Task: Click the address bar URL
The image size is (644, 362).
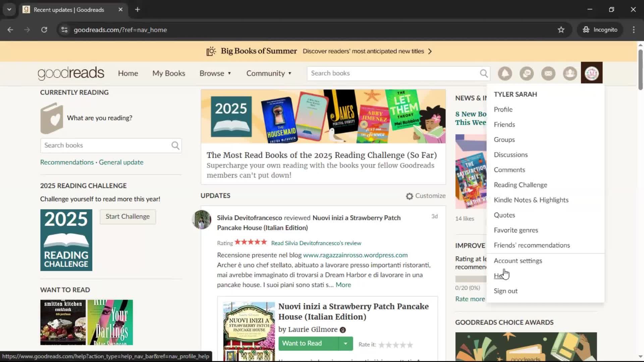Action: 120,30
